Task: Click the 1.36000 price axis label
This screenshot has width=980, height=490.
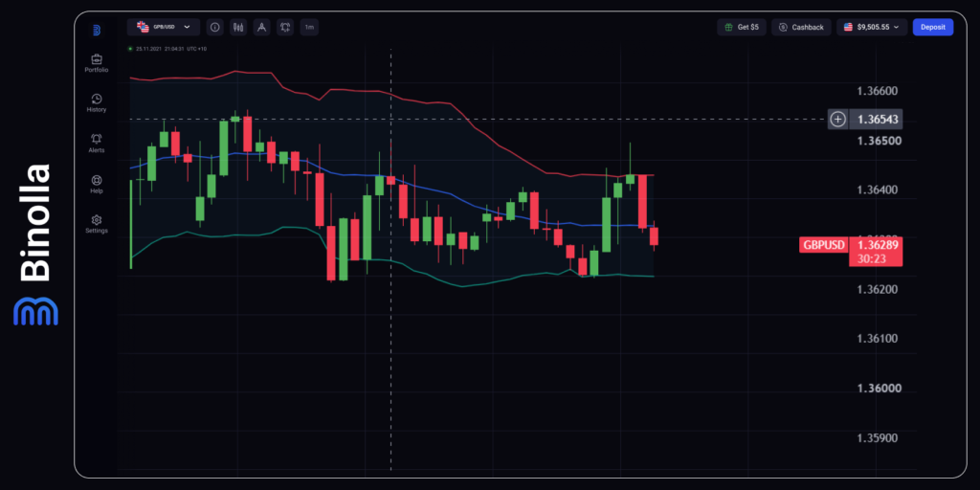Action: pos(878,389)
